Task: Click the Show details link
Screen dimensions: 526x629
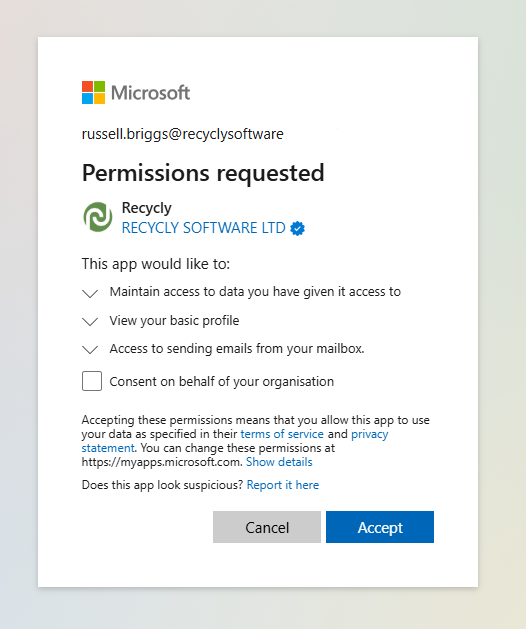Action: [279, 462]
